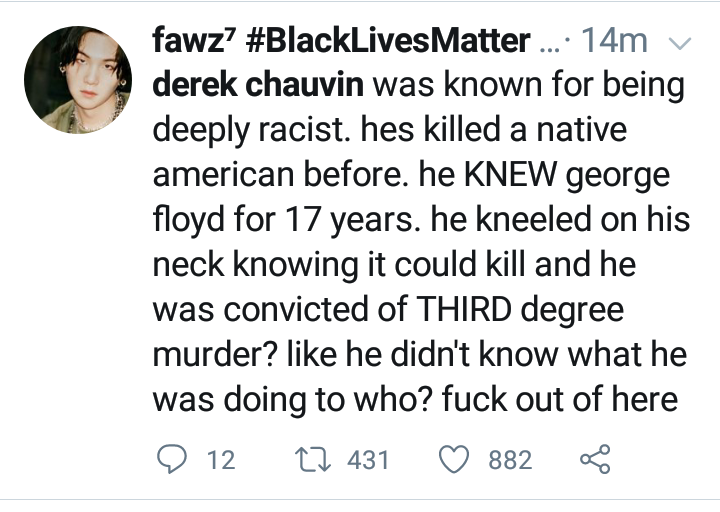Select the bold "derek chauvin" text
This screenshot has width=720, height=512.
pos(258,84)
